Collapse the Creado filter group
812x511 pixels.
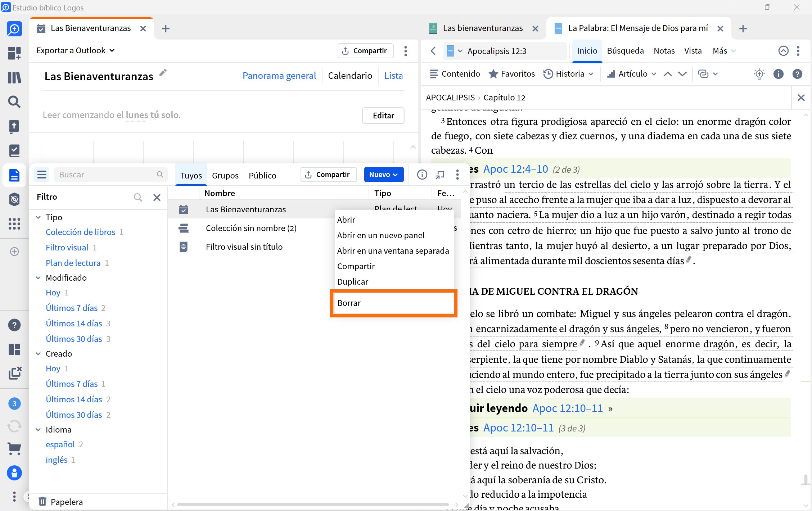(38, 354)
